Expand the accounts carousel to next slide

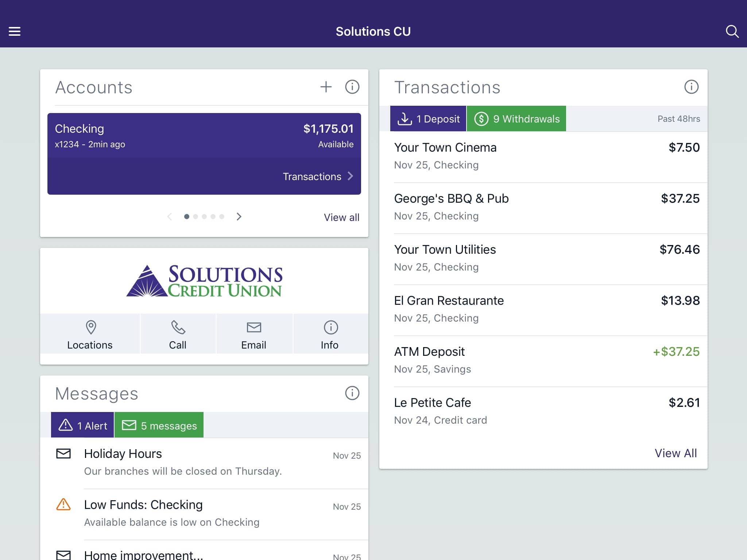click(239, 216)
